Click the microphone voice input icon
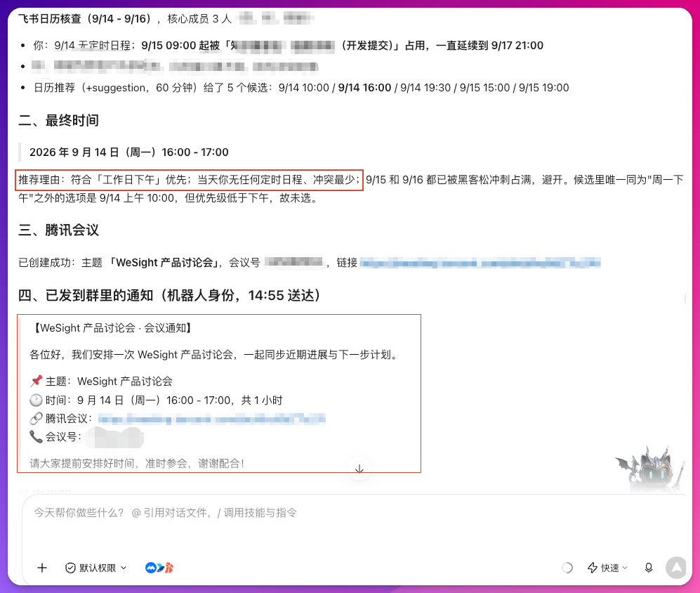700x593 pixels. click(649, 568)
